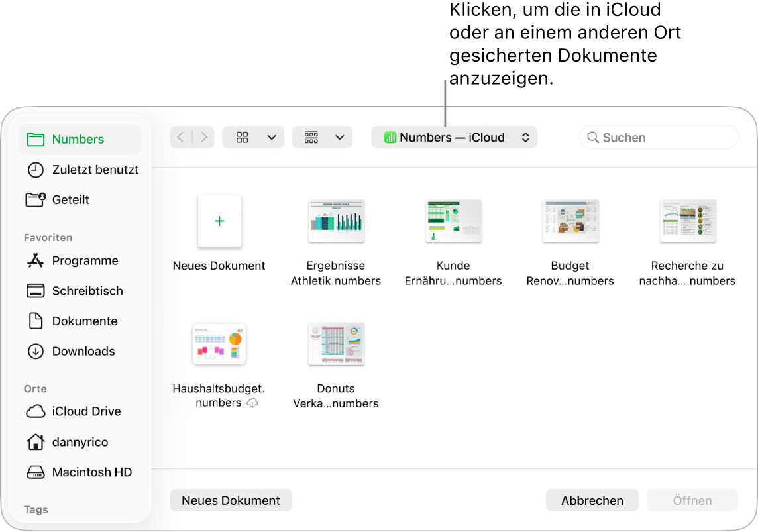The image size is (758, 532).
Task: Click the Numbers folder icon in sidebar
Action: (36, 140)
